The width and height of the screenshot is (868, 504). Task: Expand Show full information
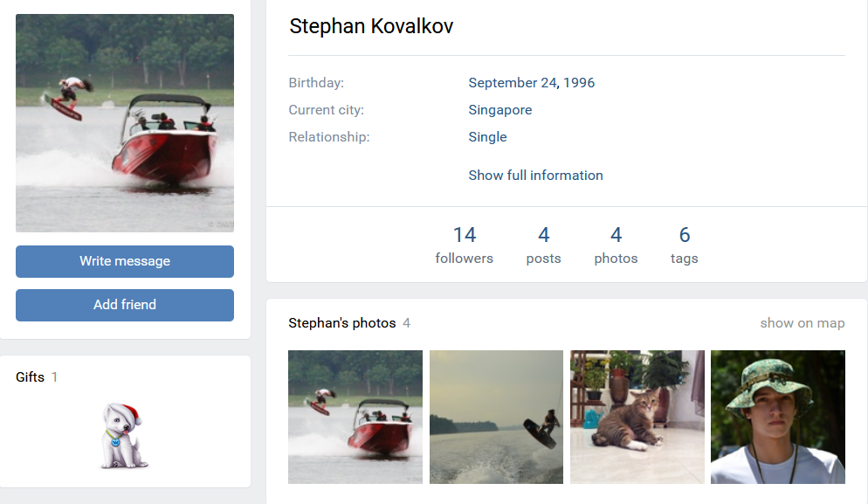pos(535,175)
